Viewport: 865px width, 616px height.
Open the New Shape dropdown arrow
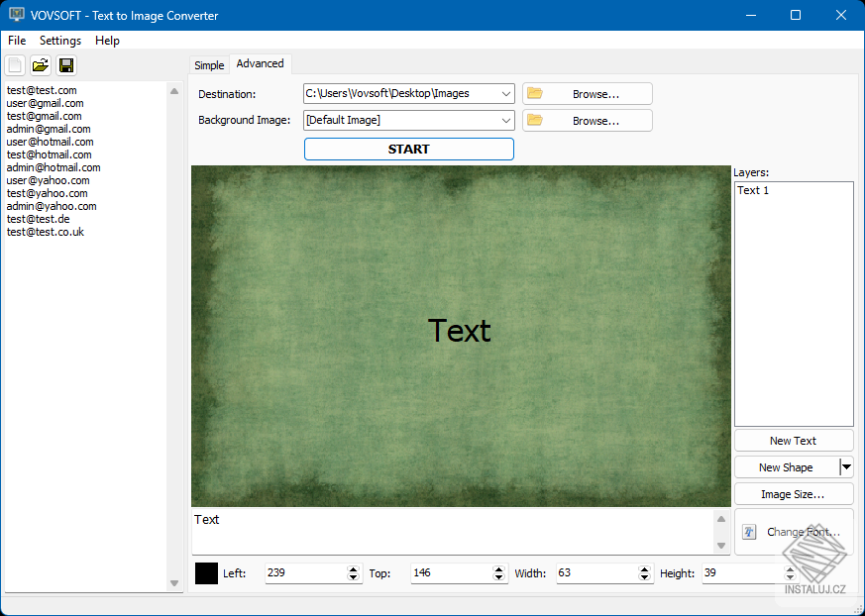[x=846, y=467]
